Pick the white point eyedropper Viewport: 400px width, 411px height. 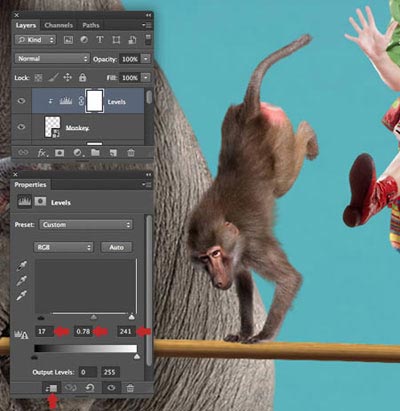click(22, 295)
